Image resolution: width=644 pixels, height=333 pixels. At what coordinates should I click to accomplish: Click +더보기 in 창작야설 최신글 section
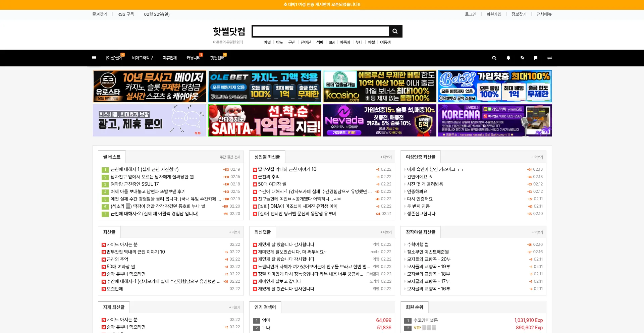pos(537,232)
